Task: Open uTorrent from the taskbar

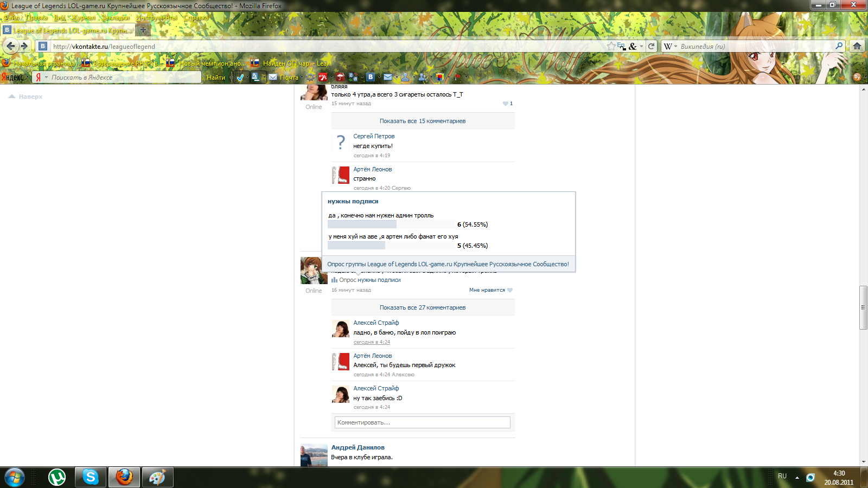Action: point(57,477)
